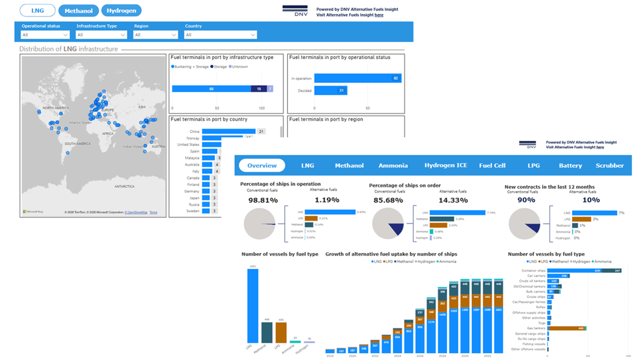Click the DNV logo in the top header
Image resolution: width=644 pixels, height=358 pixels.
295,10
